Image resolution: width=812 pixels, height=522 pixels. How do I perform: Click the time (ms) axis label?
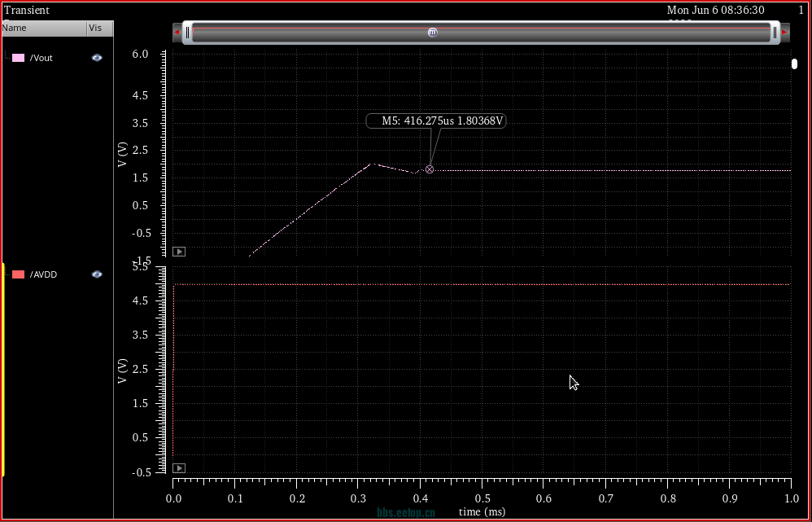(x=481, y=511)
